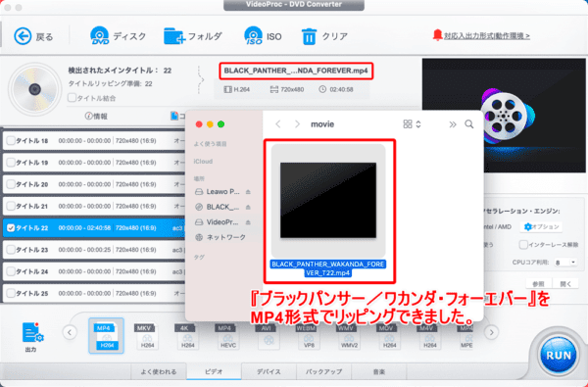The width and height of the screenshot is (588, 387).
Task: Pick the AVI format preset
Action: (x=269, y=336)
